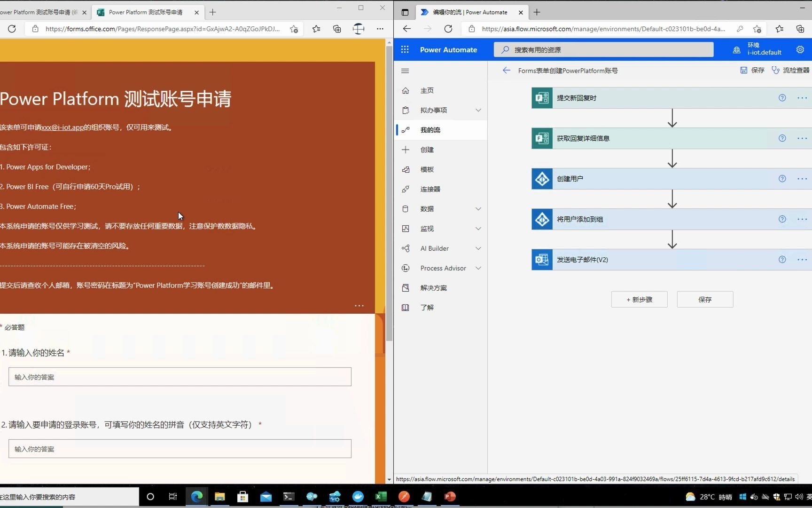Open the environment picker i-iot.default
The width and height of the screenshot is (812, 508).
tap(757, 49)
